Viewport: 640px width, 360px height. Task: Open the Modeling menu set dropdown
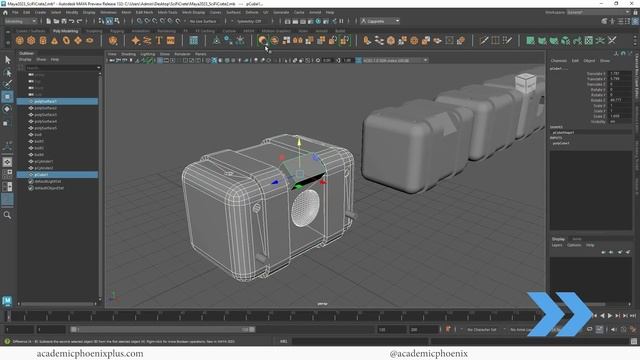pyautogui.click(x=20, y=21)
